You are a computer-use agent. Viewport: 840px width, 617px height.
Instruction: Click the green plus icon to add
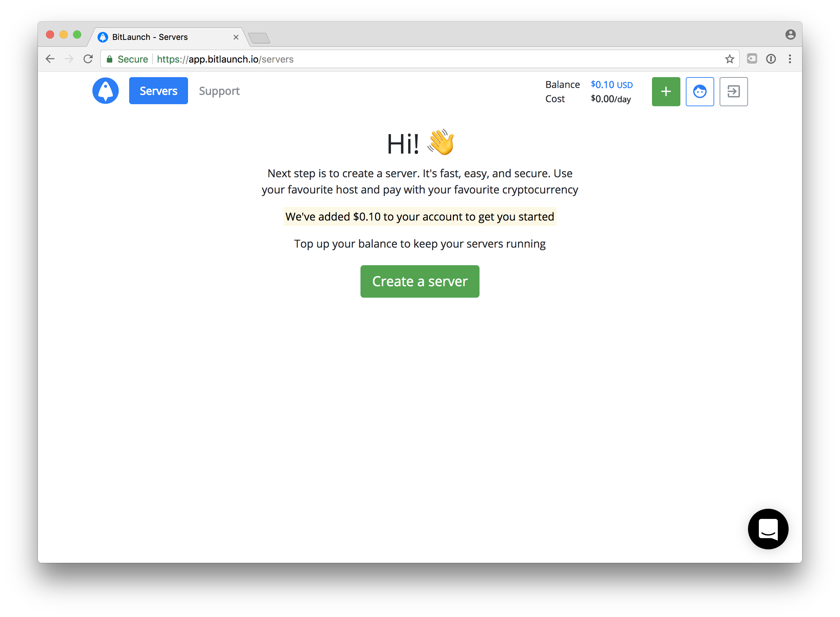coord(667,91)
